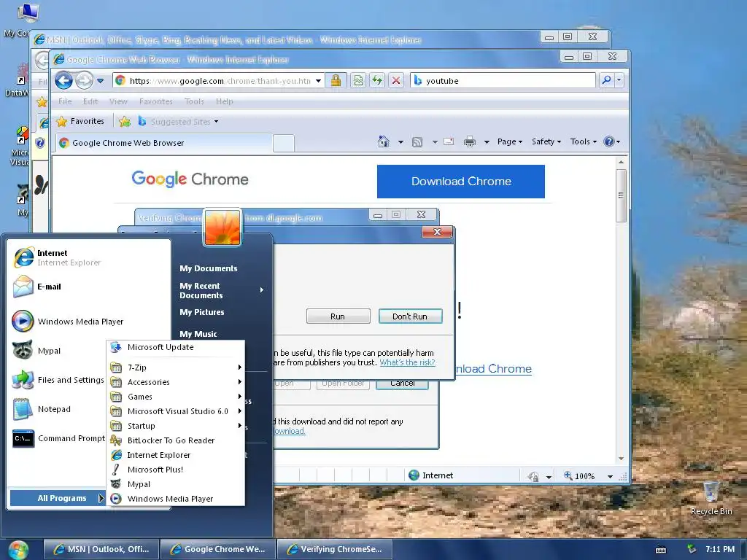Click the Compatibility View icon
747x560 pixels.
point(358,80)
